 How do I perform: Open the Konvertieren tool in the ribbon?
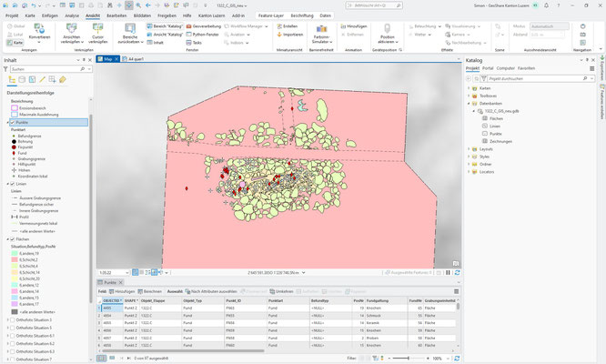pos(38,29)
